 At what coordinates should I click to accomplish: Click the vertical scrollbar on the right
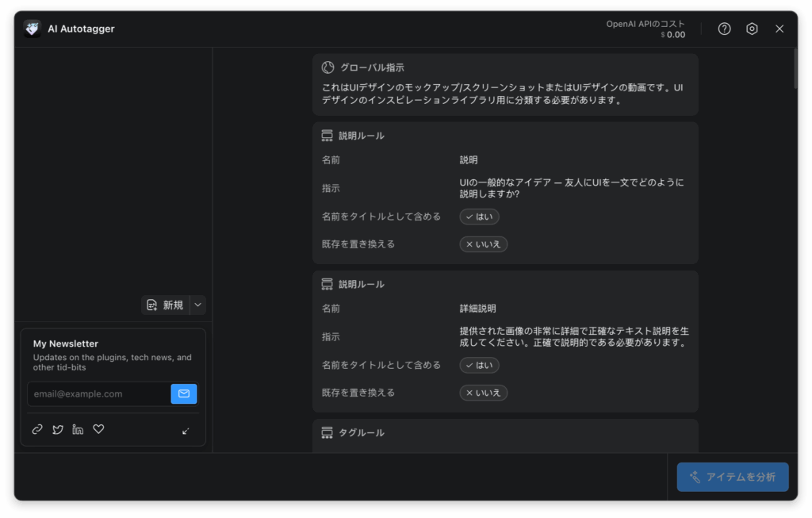[x=795, y=68]
